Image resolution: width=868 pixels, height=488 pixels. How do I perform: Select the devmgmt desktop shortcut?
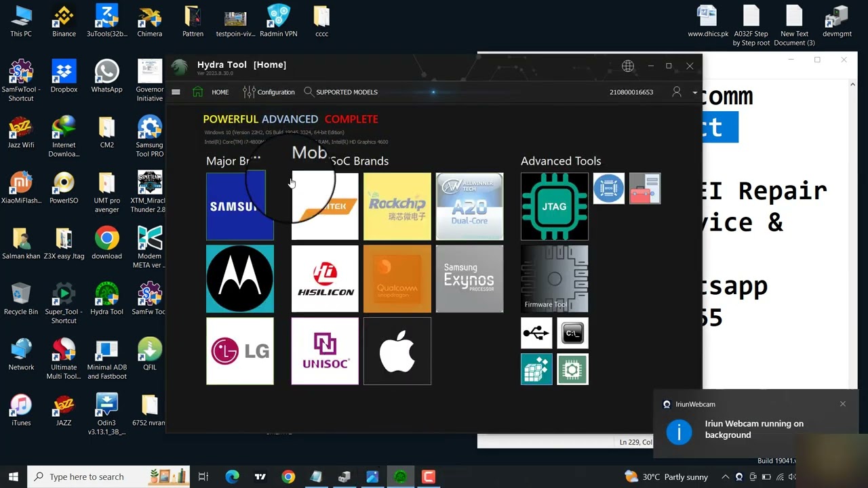(x=837, y=22)
